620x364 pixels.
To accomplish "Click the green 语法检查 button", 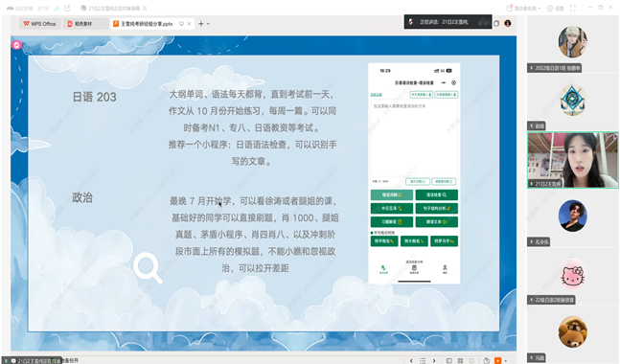I will tap(437, 194).
